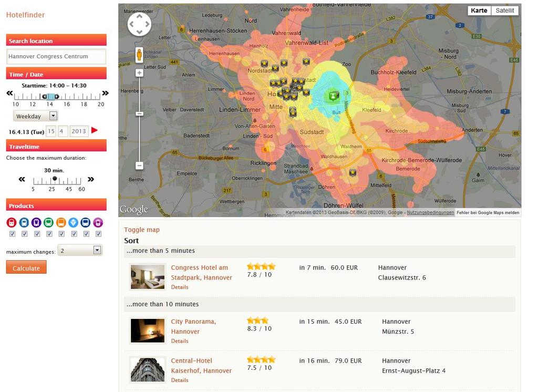Switch map to Karte view
Image resolution: width=538 pixels, height=392 pixels.
pos(479,11)
